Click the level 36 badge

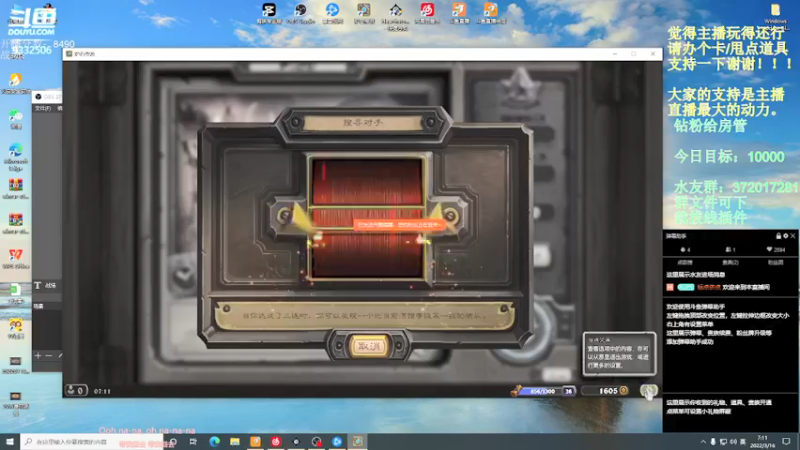(568, 391)
